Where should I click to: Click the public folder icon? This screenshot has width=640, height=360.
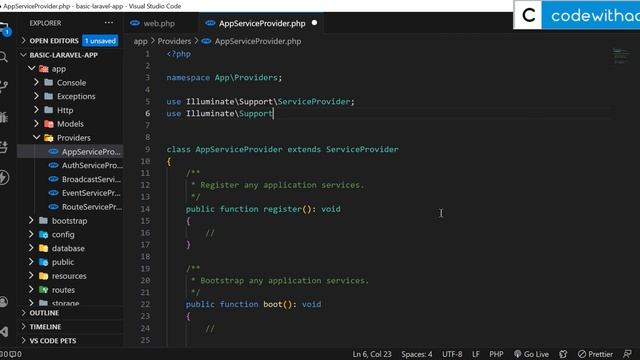click(43, 262)
